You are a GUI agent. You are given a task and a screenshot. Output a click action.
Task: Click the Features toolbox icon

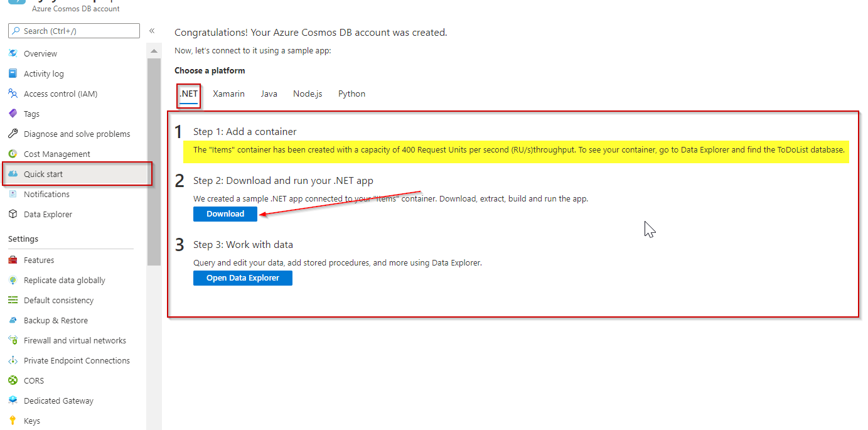pyautogui.click(x=13, y=261)
